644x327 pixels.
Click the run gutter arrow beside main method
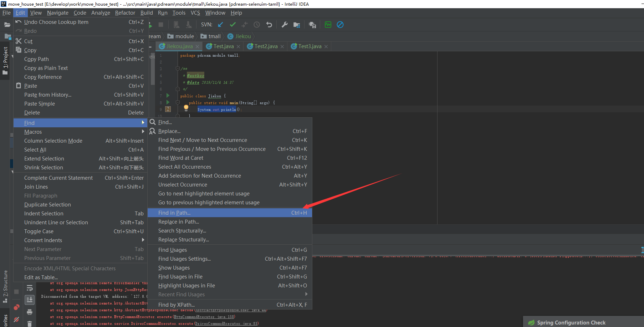coord(168,102)
